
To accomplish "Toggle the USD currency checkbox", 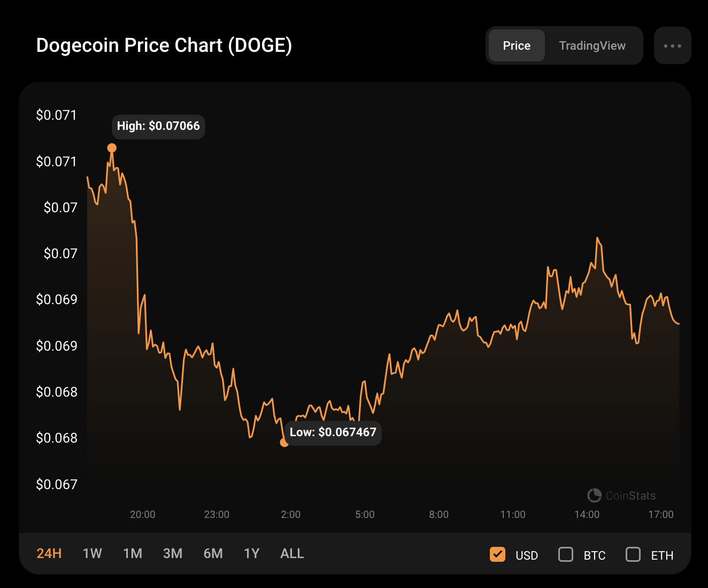I will click(498, 555).
